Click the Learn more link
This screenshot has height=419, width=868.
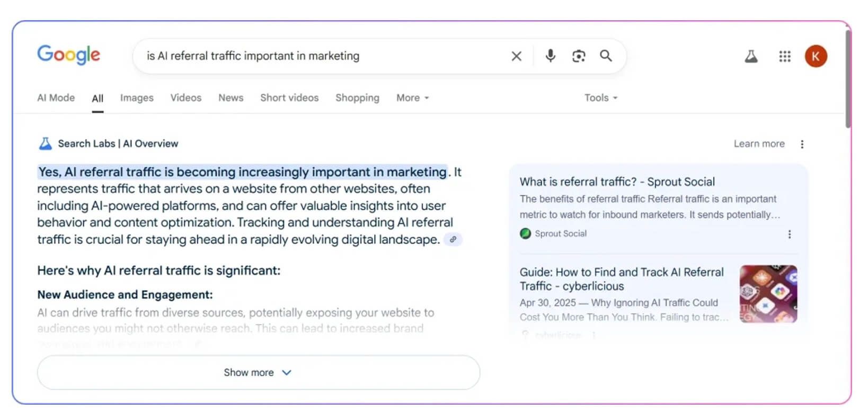pos(759,144)
